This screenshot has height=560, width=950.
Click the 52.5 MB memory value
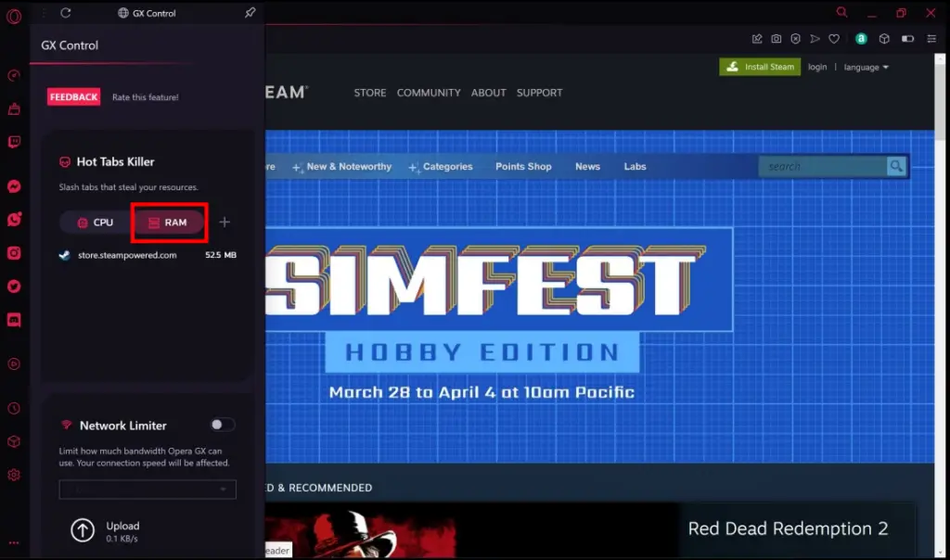click(x=221, y=255)
